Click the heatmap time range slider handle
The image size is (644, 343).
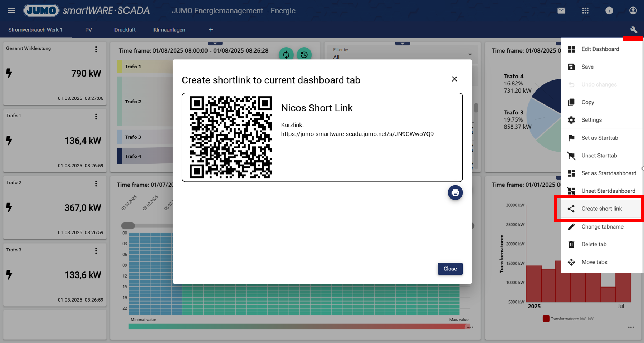[x=128, y=226]
